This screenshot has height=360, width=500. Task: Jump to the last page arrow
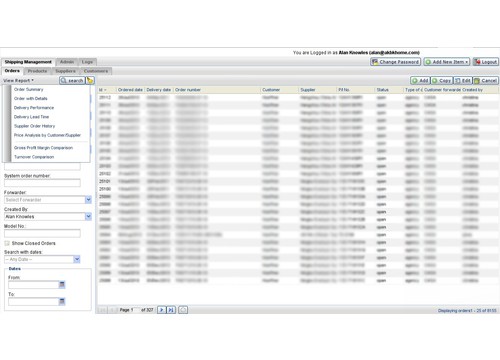click(171, 310)
